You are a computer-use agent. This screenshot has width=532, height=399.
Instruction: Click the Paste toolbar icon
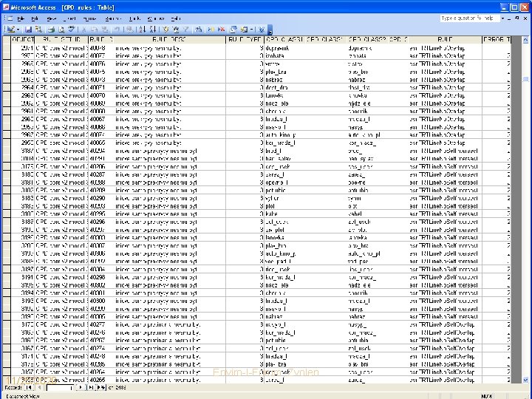(105, 30)
